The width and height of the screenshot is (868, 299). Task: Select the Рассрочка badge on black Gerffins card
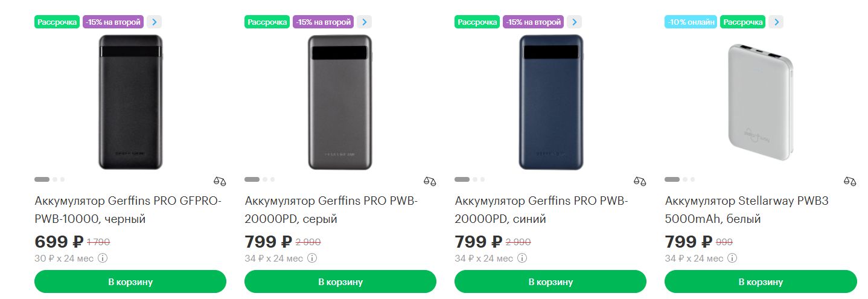pos(57,22)
